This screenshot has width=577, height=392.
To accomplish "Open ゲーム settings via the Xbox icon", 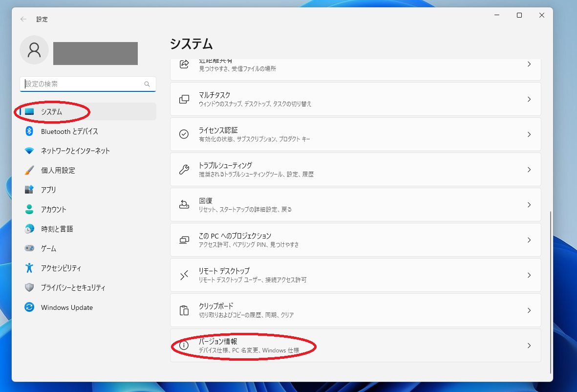I will [x=31, y=248].
